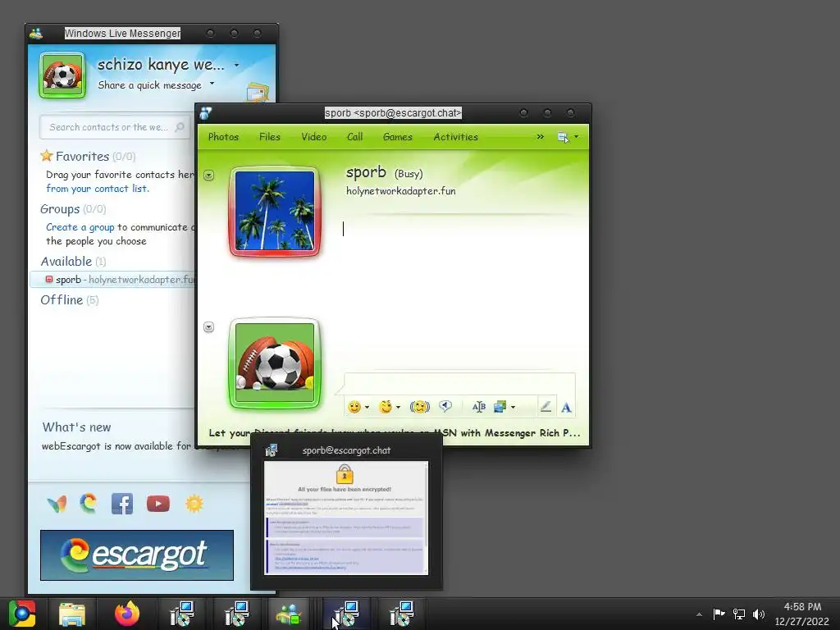The image size is (840, 630).
Task: Expand the emoticon dropdown arrow
Action: pyautogui.click(x=367, y=408)
